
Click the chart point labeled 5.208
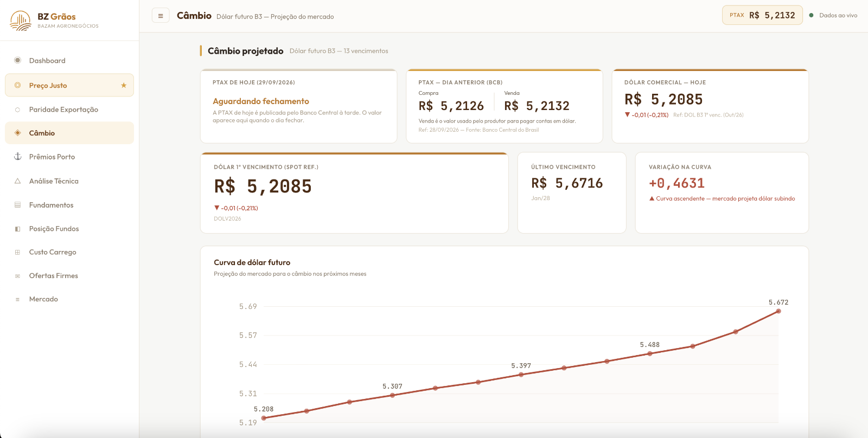pos(264,418)
